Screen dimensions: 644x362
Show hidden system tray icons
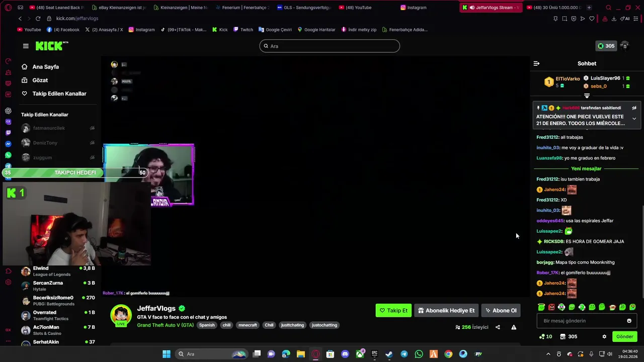[548, 354]
